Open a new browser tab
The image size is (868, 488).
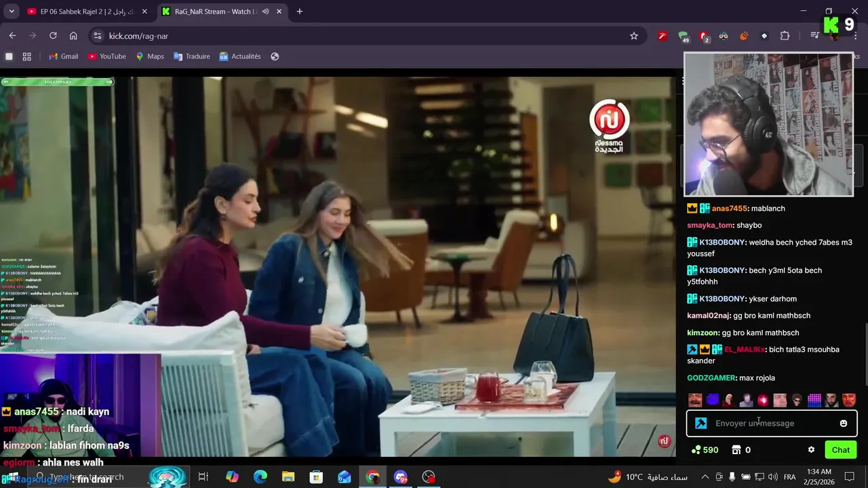[300, 12]
